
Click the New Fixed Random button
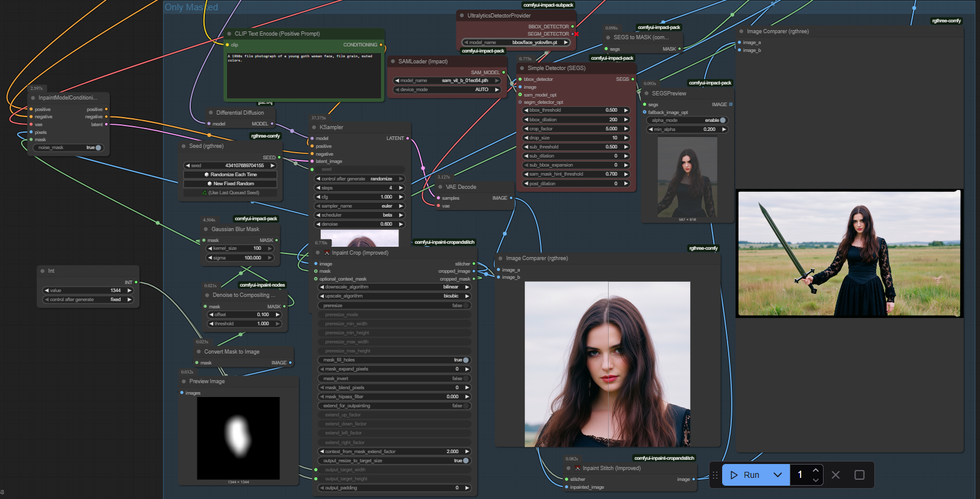[230, 183]
